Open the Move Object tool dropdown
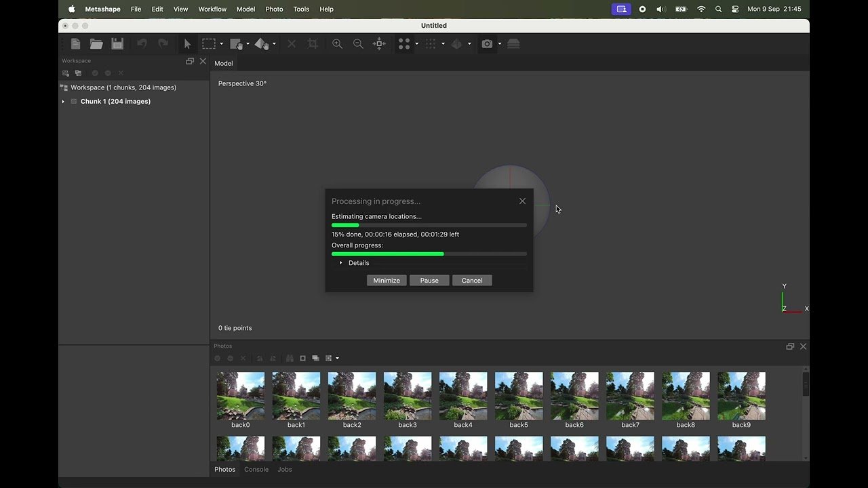The image size is (868, 488). (274, 44)
